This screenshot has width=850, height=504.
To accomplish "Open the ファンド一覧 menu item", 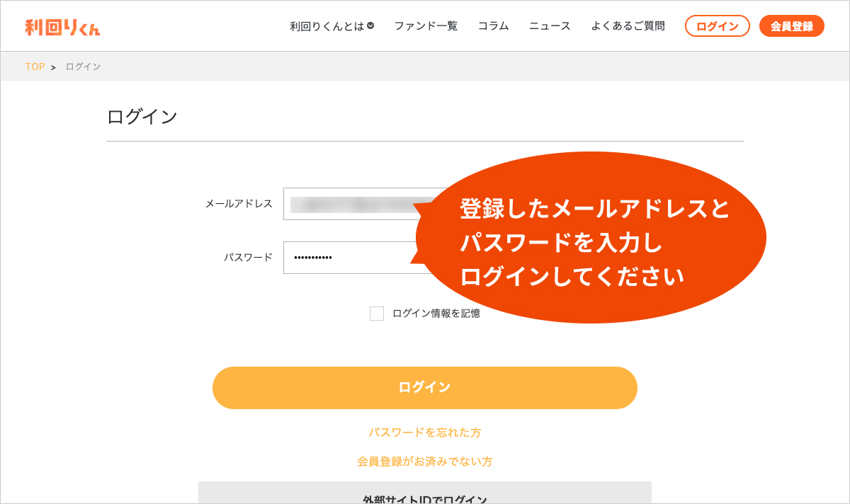I will [426, 26].
